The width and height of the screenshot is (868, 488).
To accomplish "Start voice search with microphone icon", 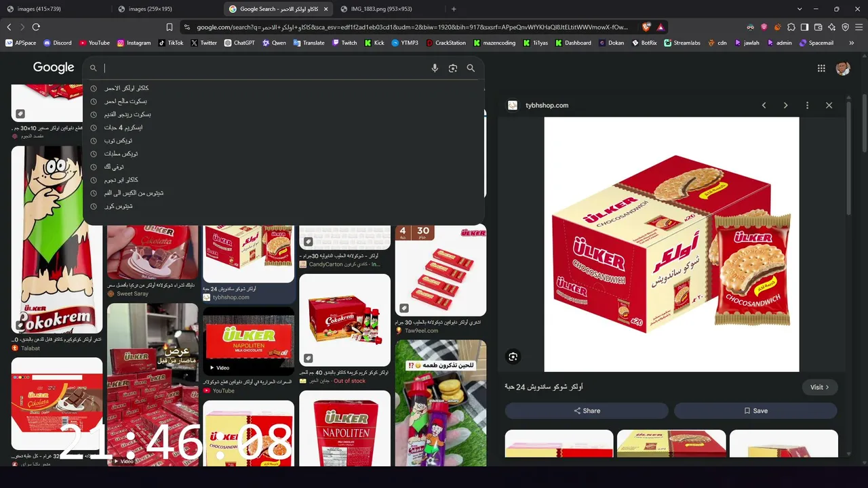I will (x=435, y=68).
